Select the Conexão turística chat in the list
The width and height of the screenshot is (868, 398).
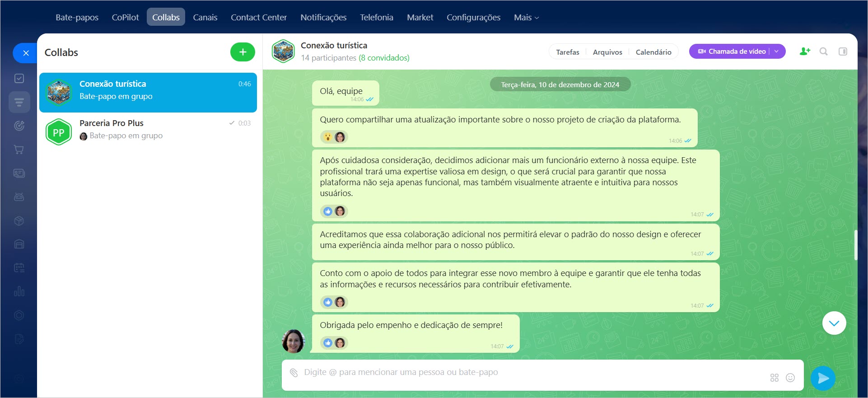[148, 93]
